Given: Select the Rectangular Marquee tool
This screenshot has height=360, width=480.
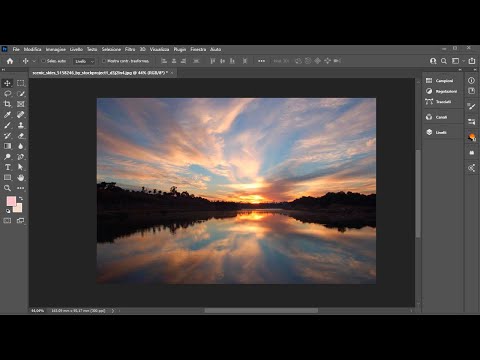Looking at the screenshot, I should [x=21, y=83].
